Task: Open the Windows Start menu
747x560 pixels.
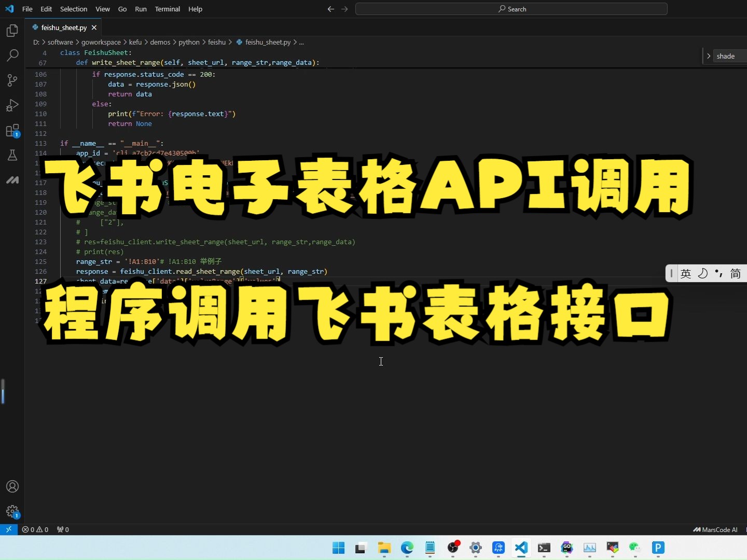Action: coord(339,548)
